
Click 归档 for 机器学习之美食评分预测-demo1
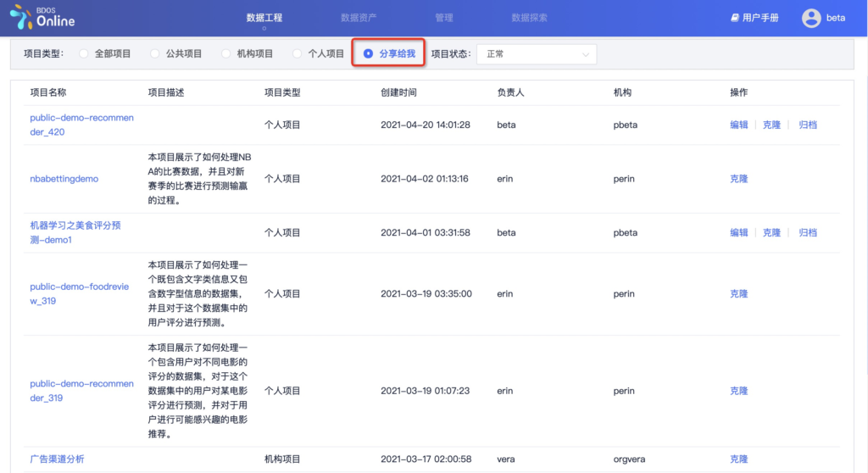808,232
